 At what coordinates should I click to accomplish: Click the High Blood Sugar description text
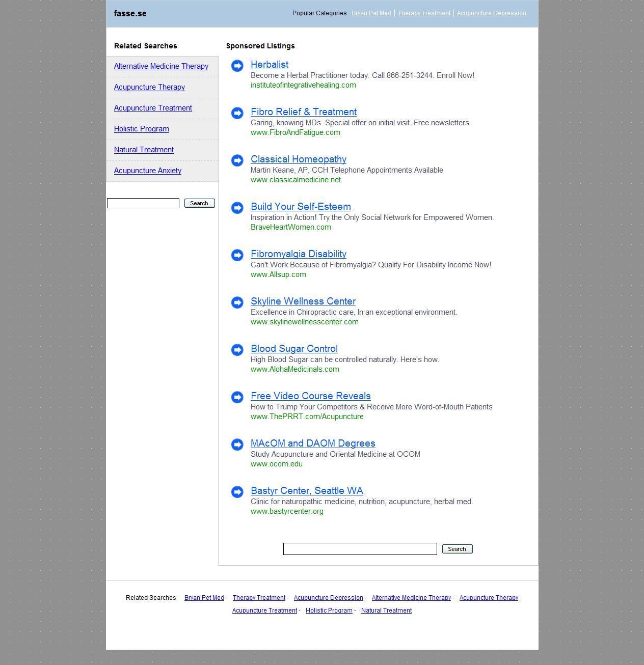pyautogui.click(x=345, y=359)
